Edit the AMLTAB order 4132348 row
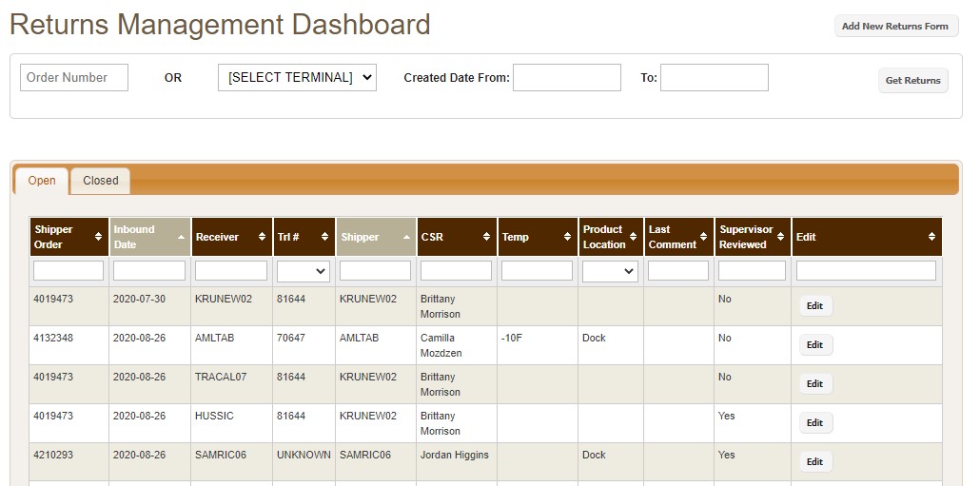This screenshot has width=980, height=486. pos(814,345)
